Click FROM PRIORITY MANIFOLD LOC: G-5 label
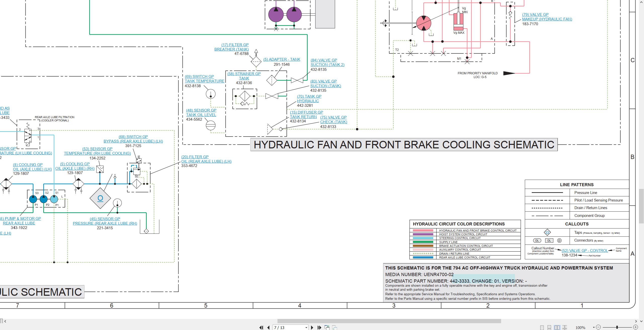Image resolution: width=644 pixels, height=330 pixels. pyautogui.click(x=477, y=75)
